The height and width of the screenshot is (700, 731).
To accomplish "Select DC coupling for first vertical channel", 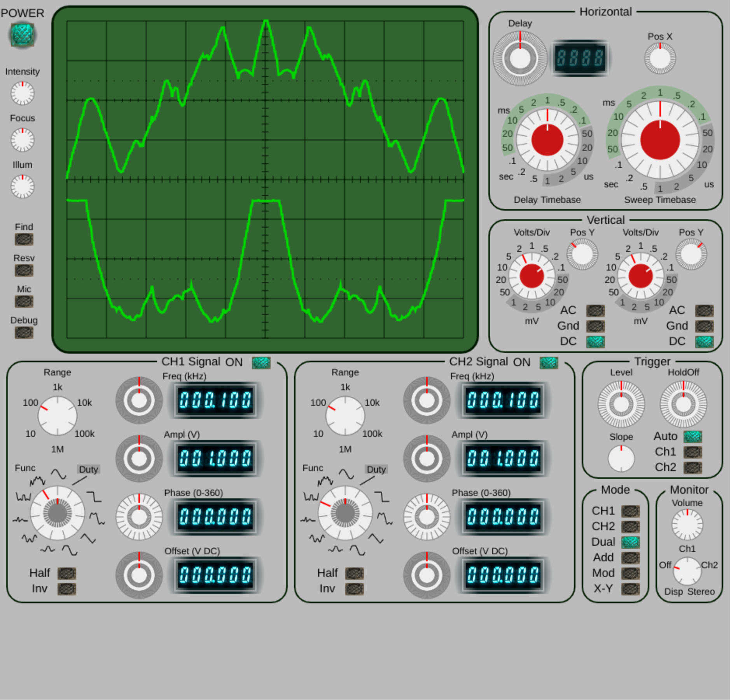I will click(596, 342).
